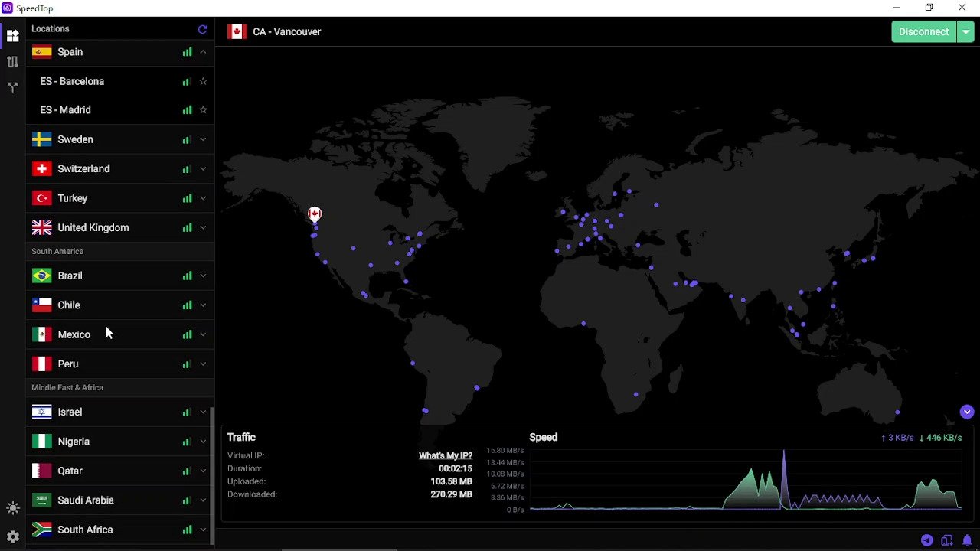Screen dimensions: 980x551
Task: Open the dashboard grid icon in sidebar
Action: tap(12, 36)
